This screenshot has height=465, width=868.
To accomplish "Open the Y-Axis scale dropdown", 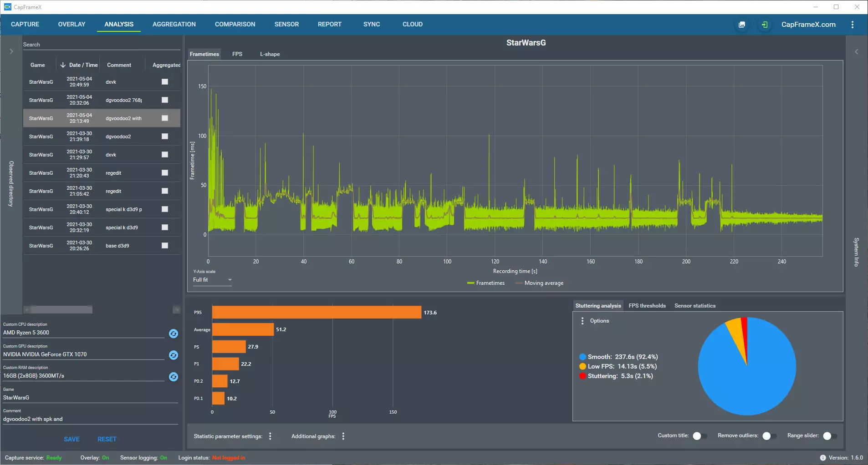I will 212,280.
